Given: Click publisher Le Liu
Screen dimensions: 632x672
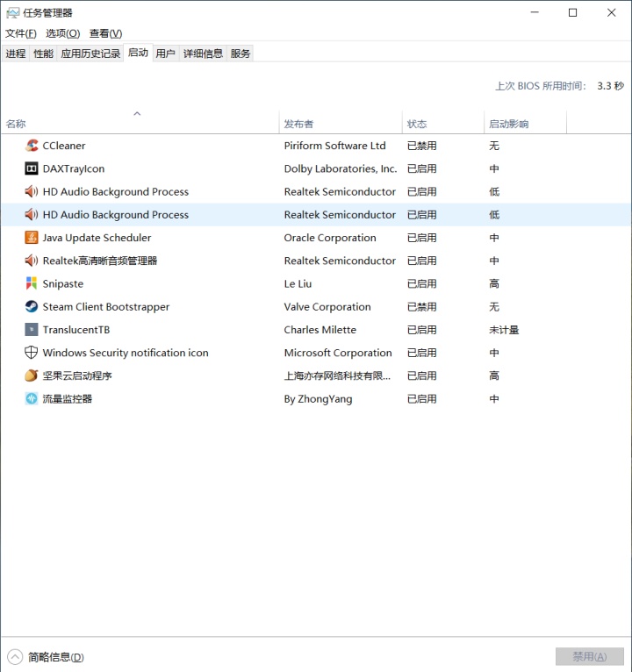Looking at the screenshot, I should [x=298, y=283].
